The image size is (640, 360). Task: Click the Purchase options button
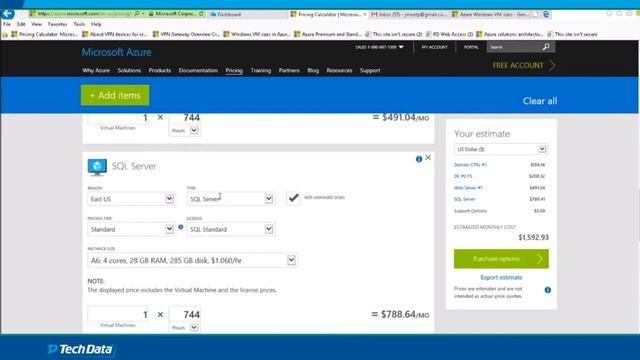click(501, 259)
